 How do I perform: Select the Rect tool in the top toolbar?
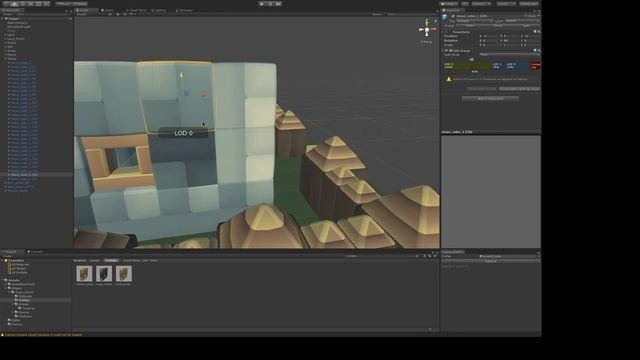click(38, 4)
